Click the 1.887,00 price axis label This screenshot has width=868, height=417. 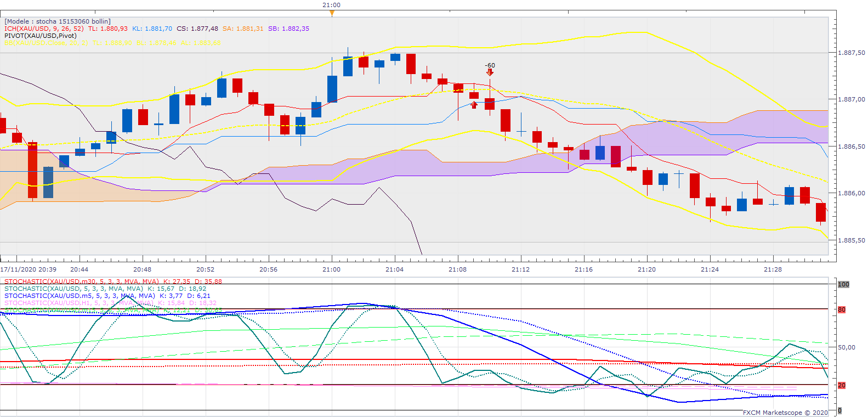point(852,100)
